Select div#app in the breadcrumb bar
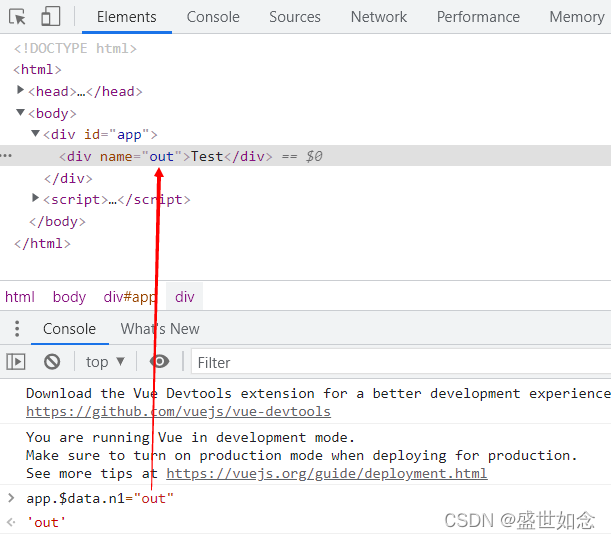Viewport: 611px width, 540px height. [130, 297]
